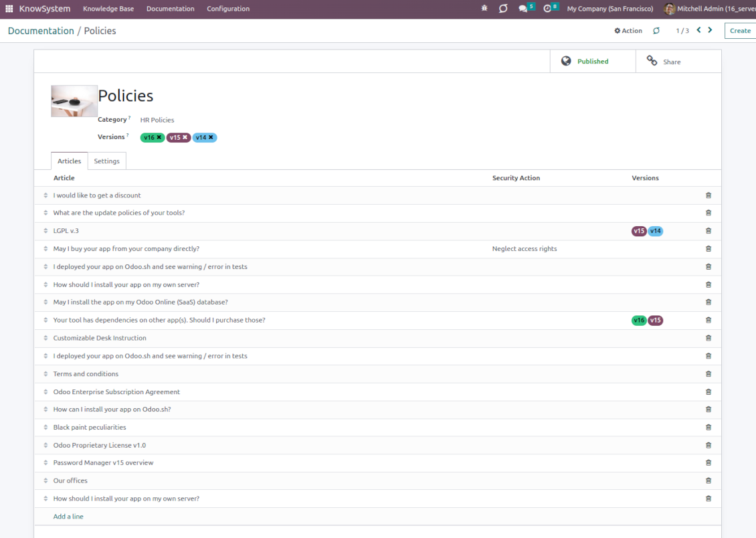The width and height of the screenshot is (756, 538).
Task: Go to previous record arrow
Action: point(698,30)
